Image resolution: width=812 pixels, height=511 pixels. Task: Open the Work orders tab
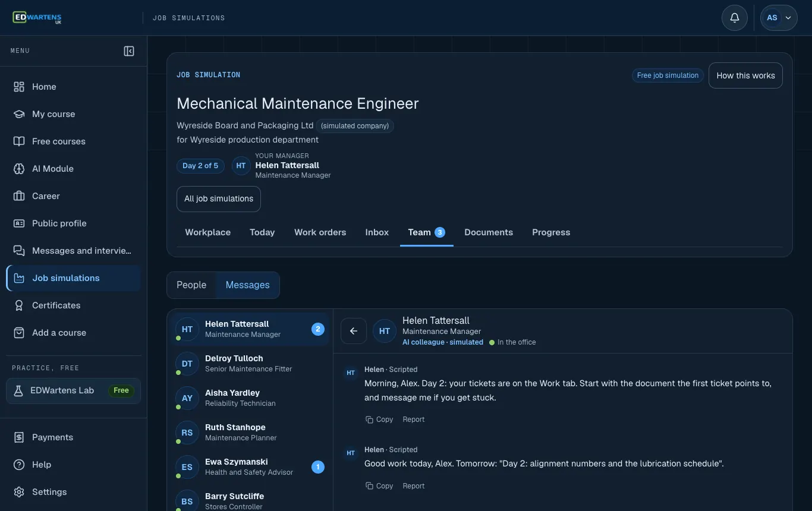pyautogui.click(x=320, y=232)
